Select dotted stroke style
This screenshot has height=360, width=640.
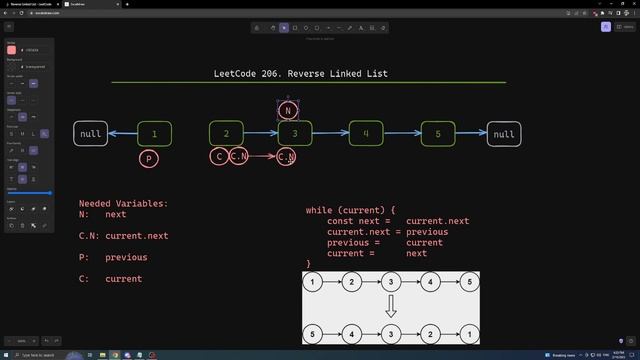pos(33,100)
